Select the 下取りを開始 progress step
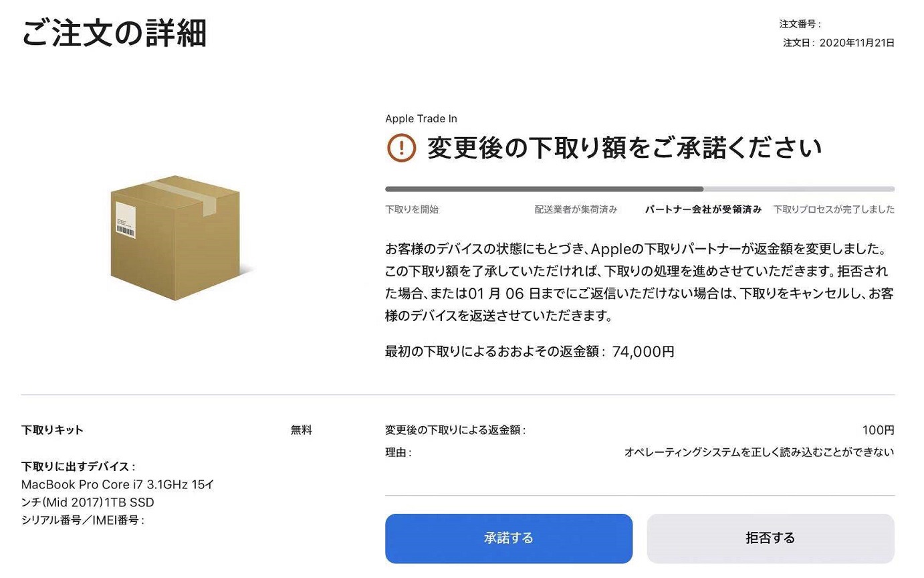The height and width of the screenshot is (578, 924). 412,209
